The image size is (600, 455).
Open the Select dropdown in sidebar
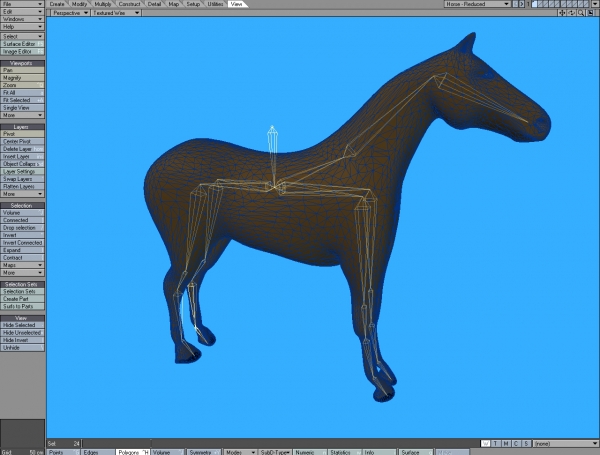[x=22, y=36]
